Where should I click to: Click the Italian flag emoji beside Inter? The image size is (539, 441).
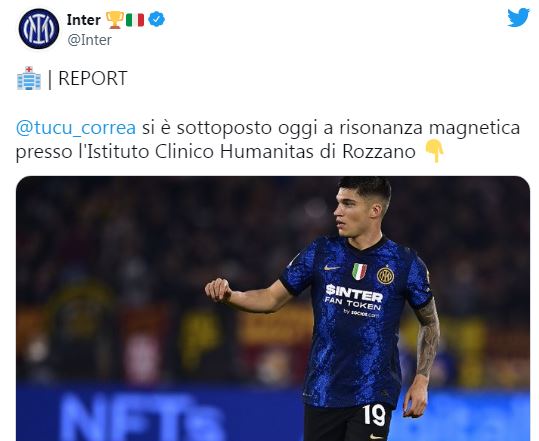tap(135, 20)
